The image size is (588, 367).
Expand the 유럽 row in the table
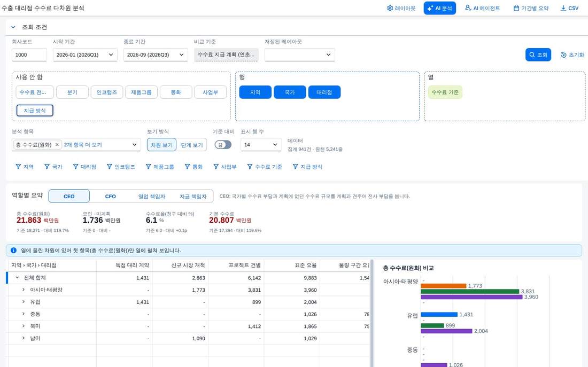[x=23, y=302]
